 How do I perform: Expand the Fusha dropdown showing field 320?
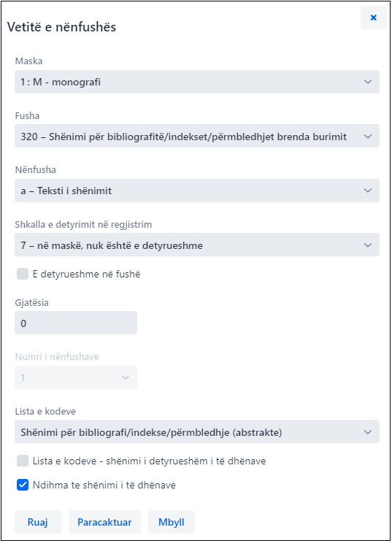point(197,136)
